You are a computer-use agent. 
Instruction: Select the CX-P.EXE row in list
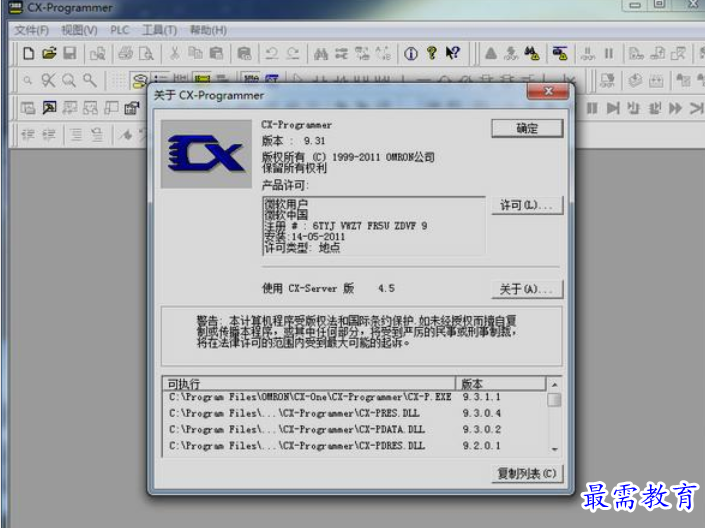click(355, 397)
